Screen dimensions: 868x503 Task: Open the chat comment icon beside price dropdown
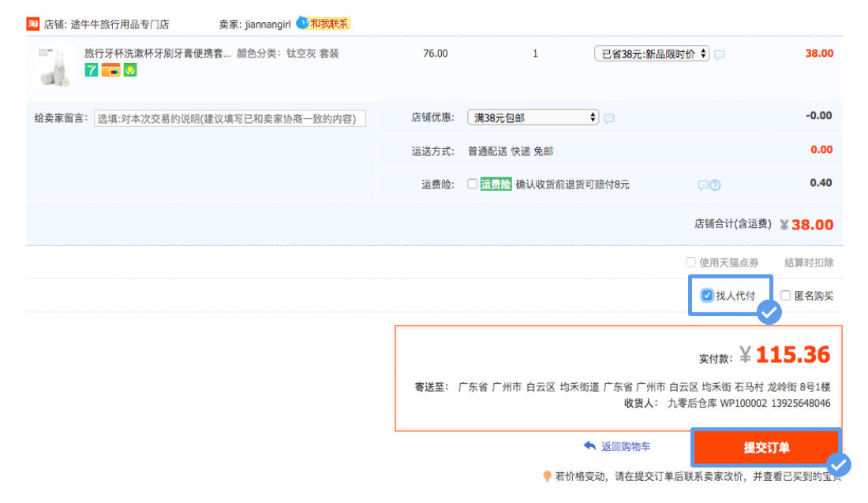pos(718,54)
